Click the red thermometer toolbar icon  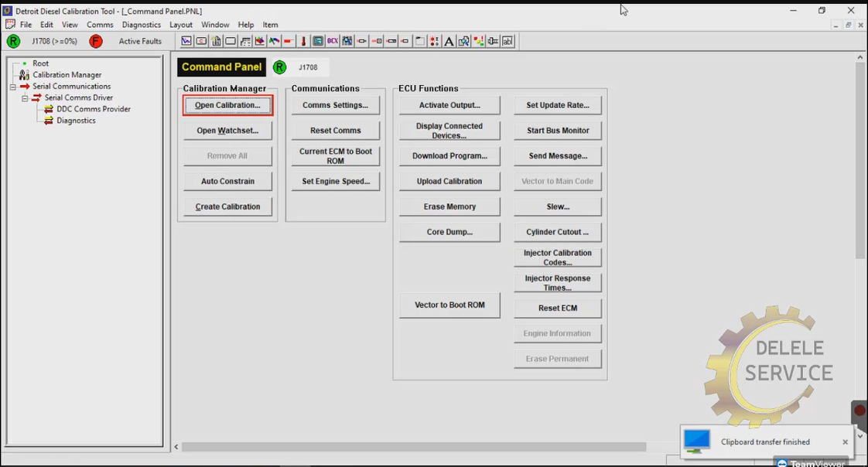[303, 41]
